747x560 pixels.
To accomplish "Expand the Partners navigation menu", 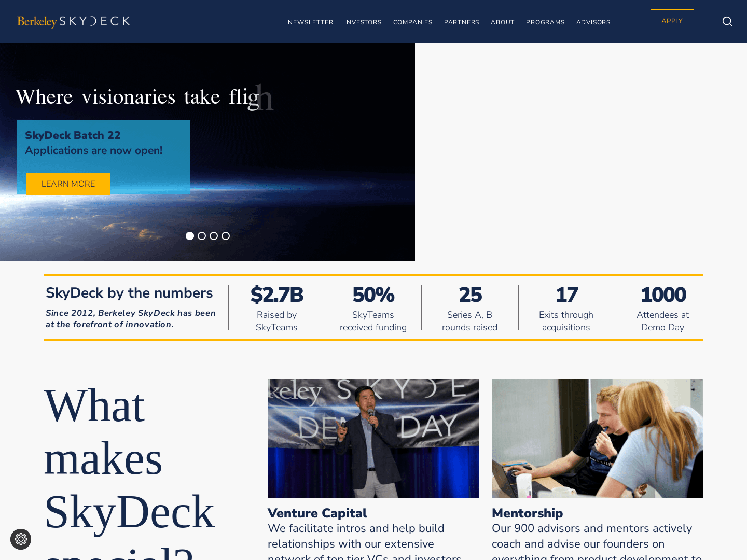I will pos(461,22).
